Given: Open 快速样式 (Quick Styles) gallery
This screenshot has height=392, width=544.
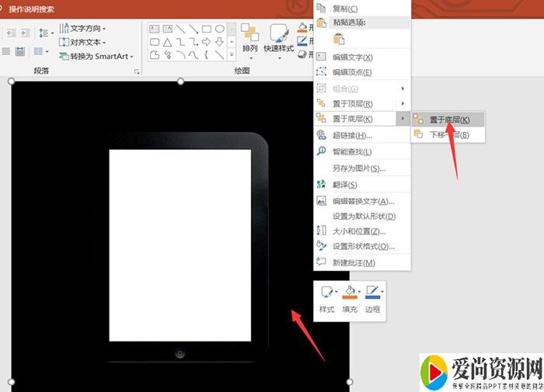Looking at the screenshot, I should (x=278, y=37).
